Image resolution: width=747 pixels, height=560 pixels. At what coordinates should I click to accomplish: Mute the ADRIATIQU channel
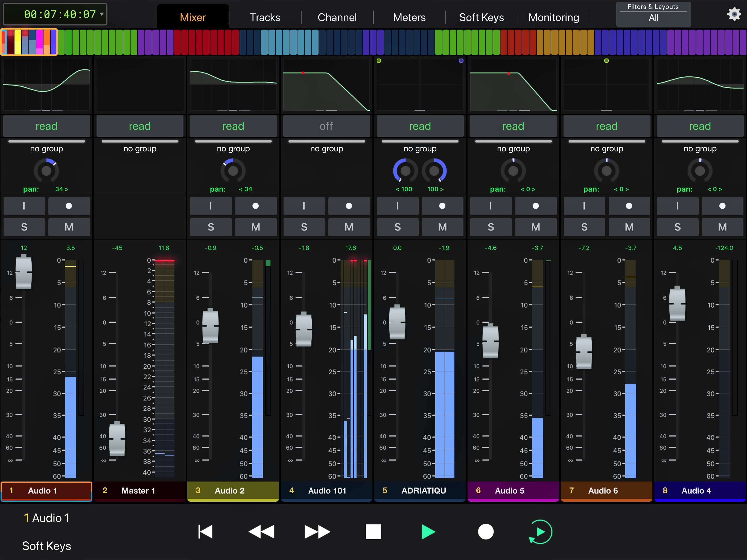pos(442,227)
